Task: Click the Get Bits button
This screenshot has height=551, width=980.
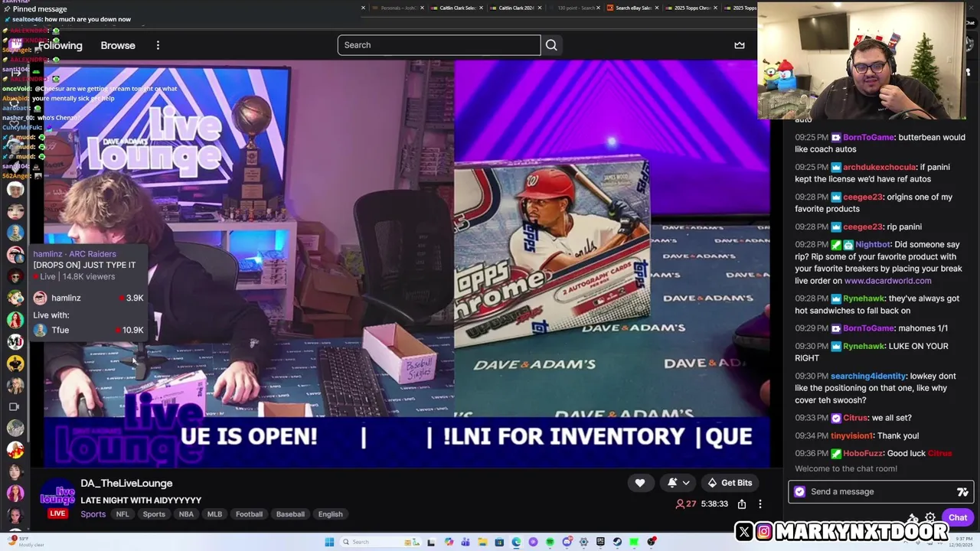Action: [x=729, y=483]
